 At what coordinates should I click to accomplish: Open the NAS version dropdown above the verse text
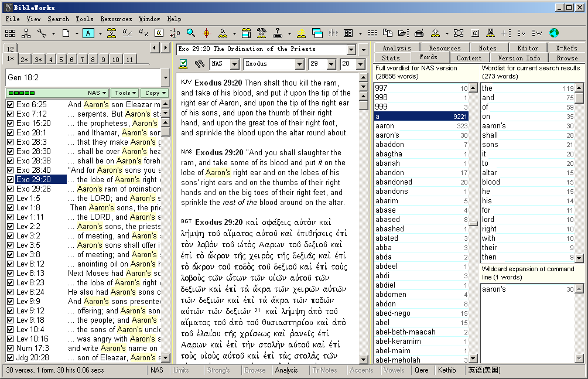235,64
